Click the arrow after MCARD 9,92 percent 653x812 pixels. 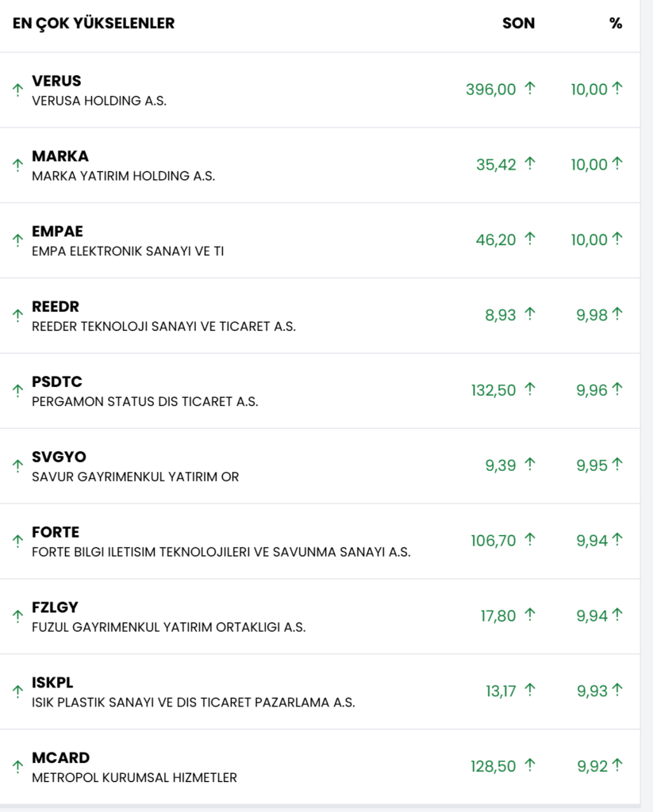click(617, 765)
